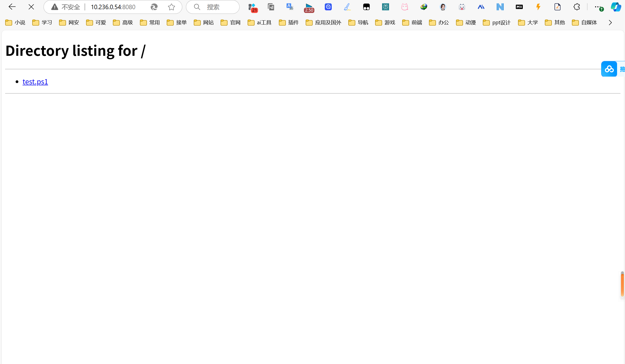Go back with the browser back arrow
The image size is (625, 364).
pos(12,7)
